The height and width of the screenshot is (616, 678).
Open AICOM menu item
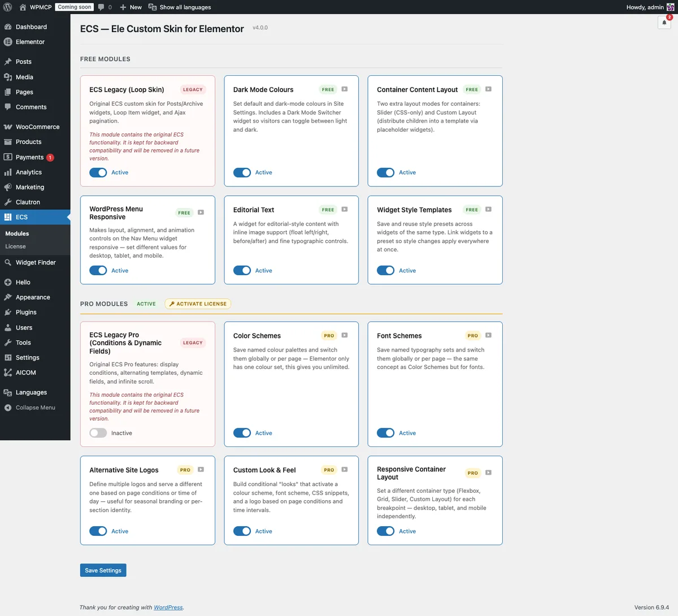(35, 372)
